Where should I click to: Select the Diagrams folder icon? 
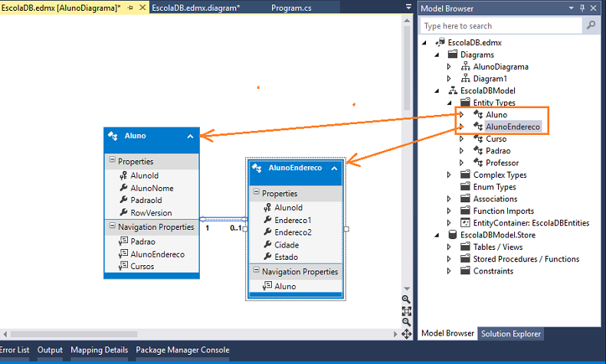453,54
